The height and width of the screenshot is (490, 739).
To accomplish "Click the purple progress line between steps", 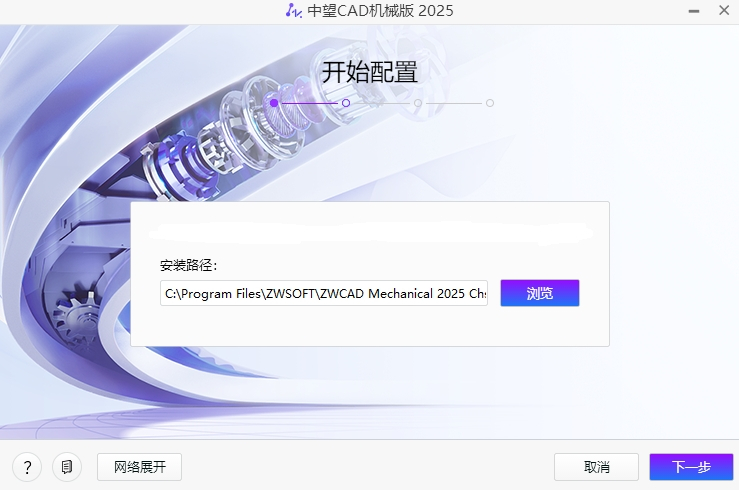I will pos(310,102).
